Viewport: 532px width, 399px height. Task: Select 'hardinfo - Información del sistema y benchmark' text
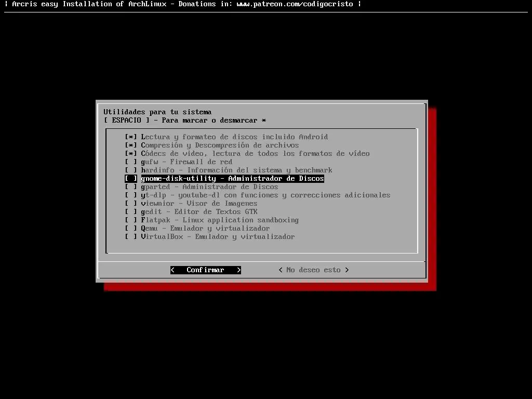(236, 170)
